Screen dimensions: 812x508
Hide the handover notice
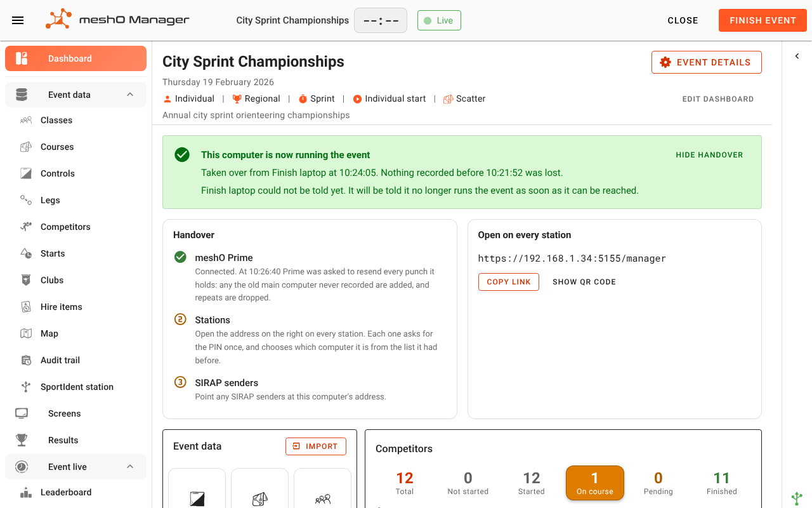(709, 155)
